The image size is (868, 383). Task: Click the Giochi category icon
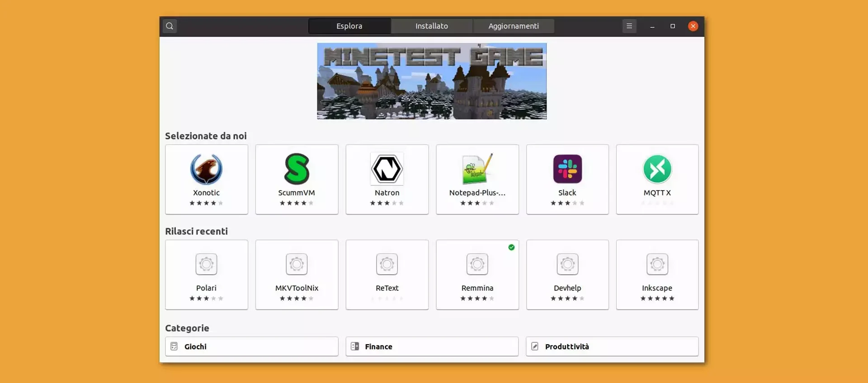click(174, 346)
